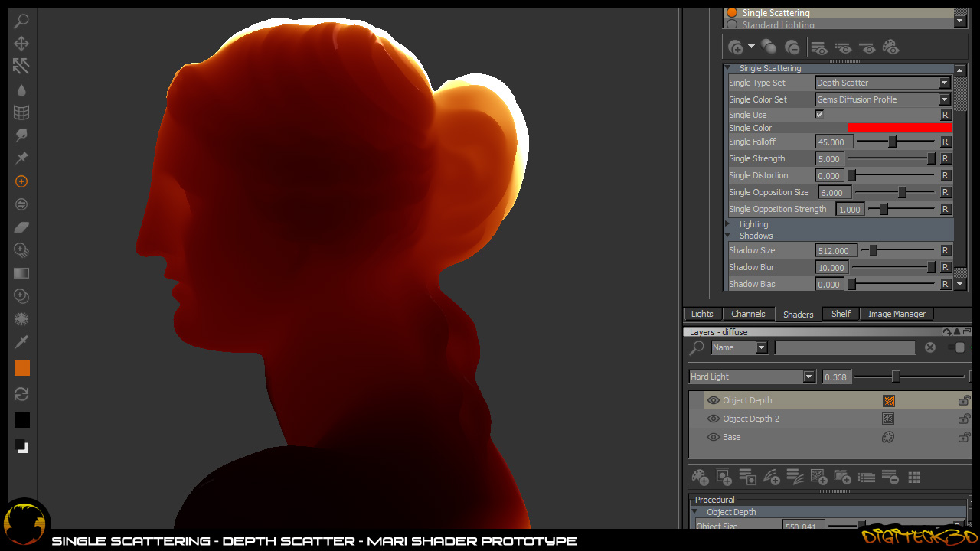Hide the Object Depth 2 layer
The image size is (980, 551).
(714, 419)
